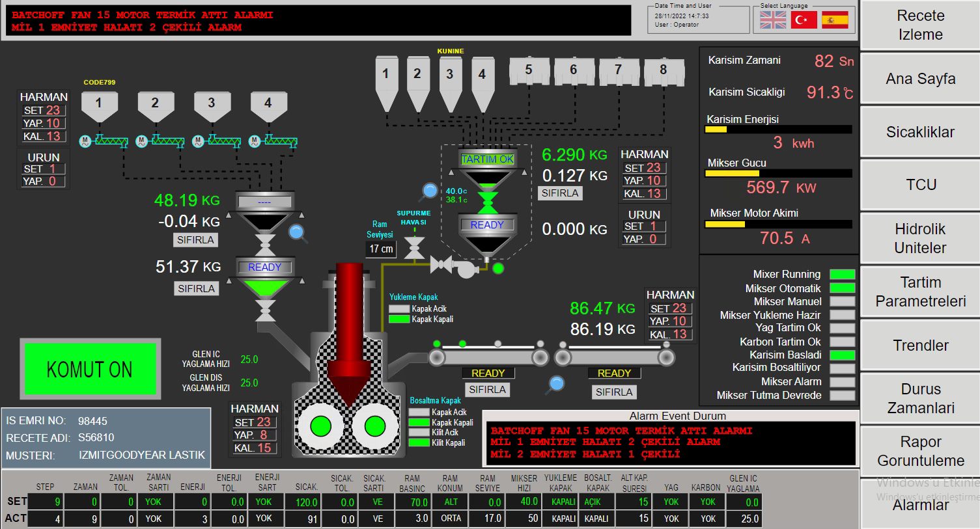Select the screw feeder motor under CODE799 hopper 1
The image size is (980, 529).
click(85, 141)
